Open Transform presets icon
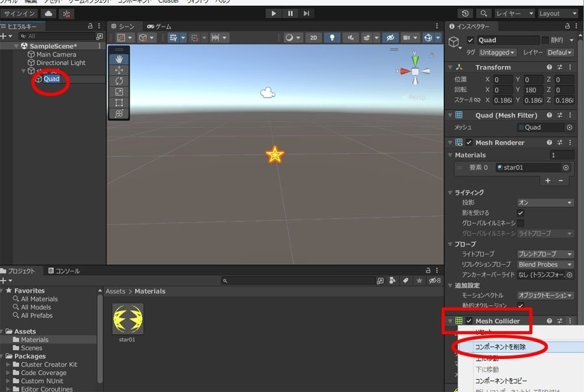The height and width of the screenshot is (392, 584). point(559,67)
